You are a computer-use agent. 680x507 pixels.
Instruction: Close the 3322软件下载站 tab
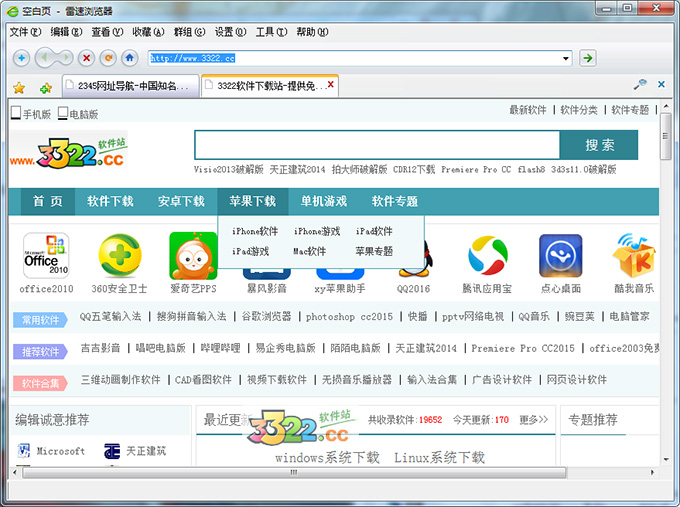[x=330, y=85]
